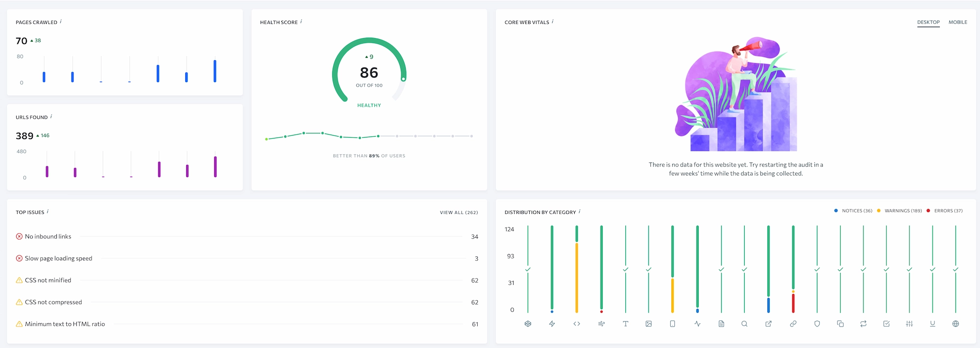Toggle the Warnings (189) legend item

899,210
